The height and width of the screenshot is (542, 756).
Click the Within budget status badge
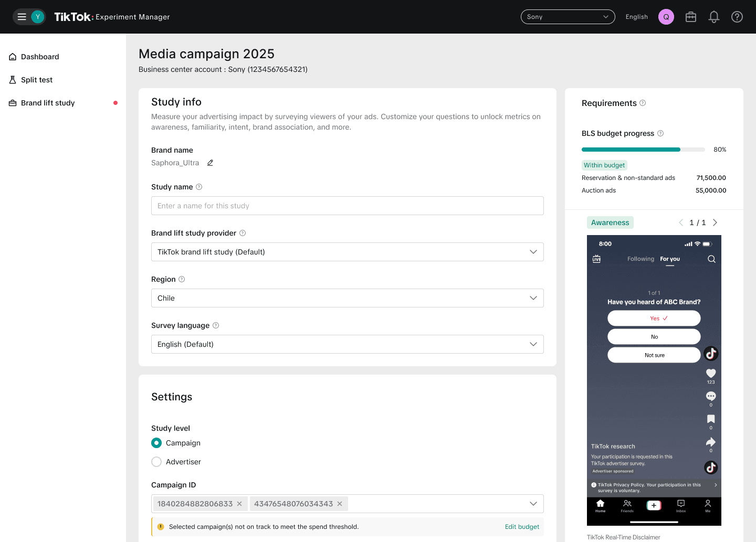tap(604, 165)
